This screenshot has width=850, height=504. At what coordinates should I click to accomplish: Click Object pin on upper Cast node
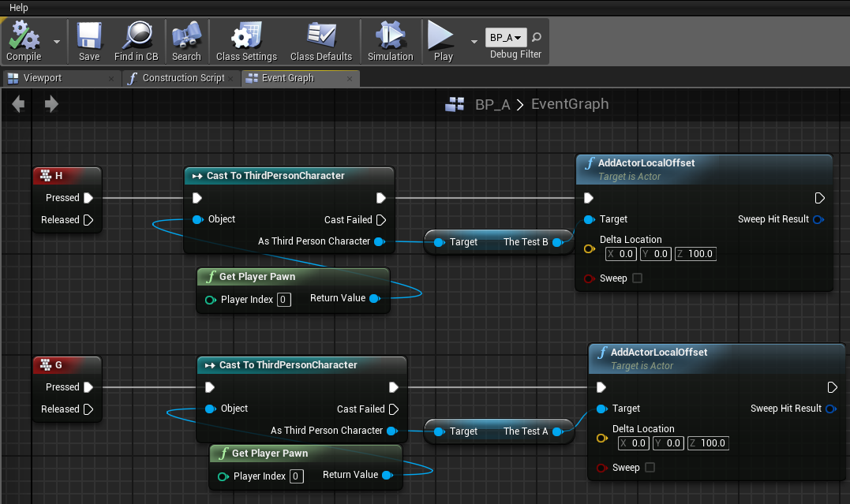coord(197,219)
